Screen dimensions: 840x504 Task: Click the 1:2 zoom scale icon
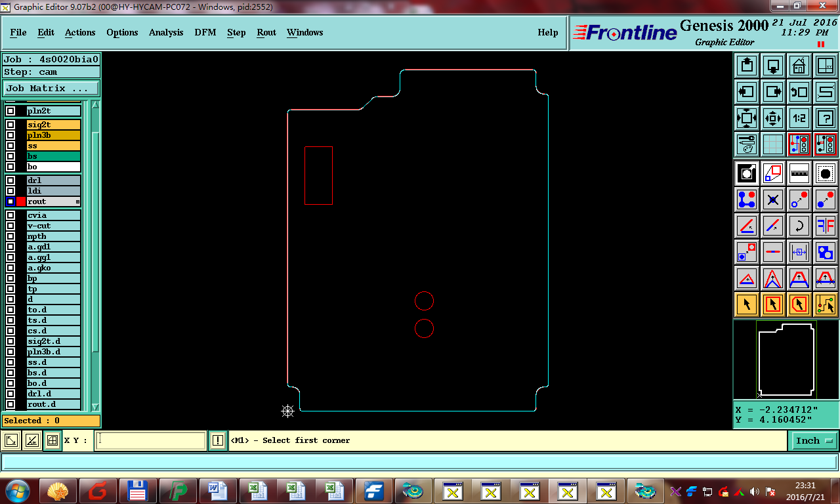[x=799, y=118]
